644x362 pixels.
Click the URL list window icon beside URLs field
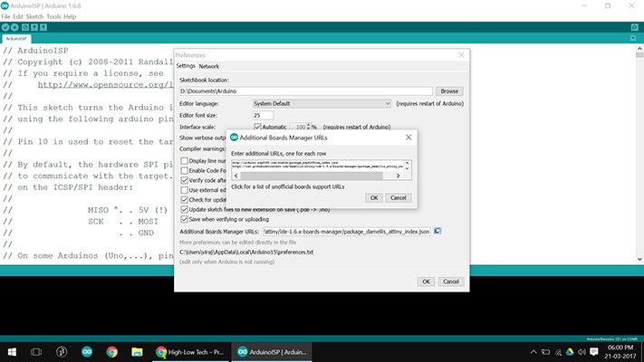[x=437, y=231]
